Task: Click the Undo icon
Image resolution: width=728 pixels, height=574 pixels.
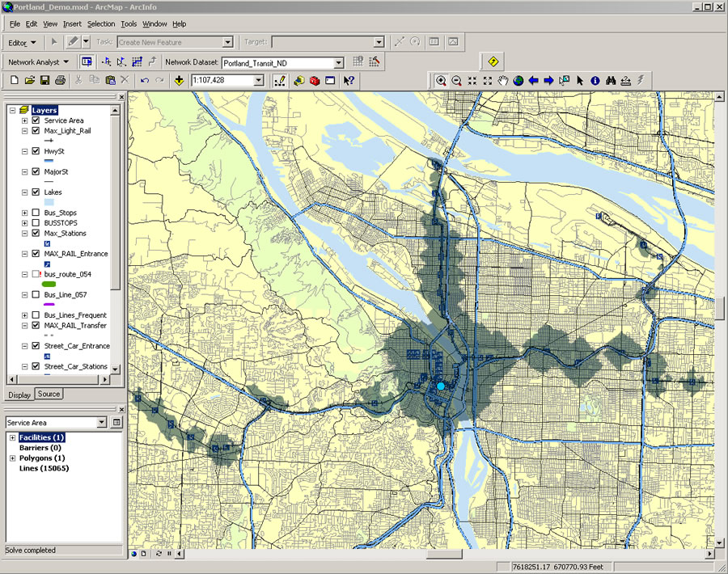Action: [145, 80]
